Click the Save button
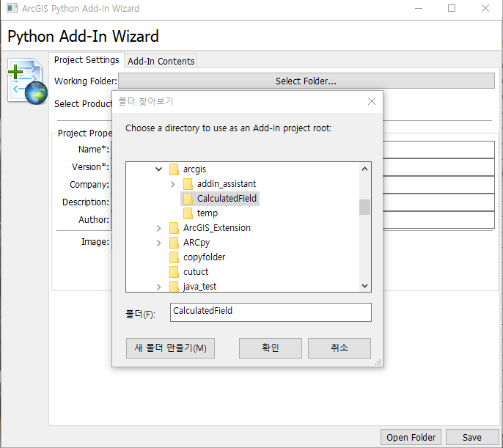This screenshot has width=503, height=448. (472, 438)
